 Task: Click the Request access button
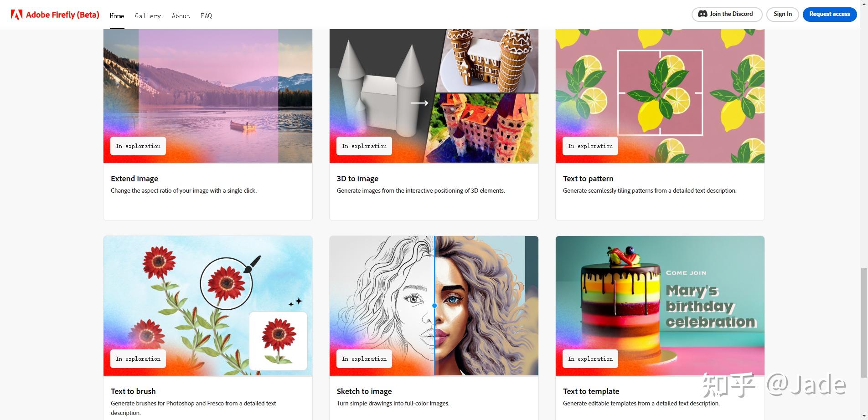829,14
